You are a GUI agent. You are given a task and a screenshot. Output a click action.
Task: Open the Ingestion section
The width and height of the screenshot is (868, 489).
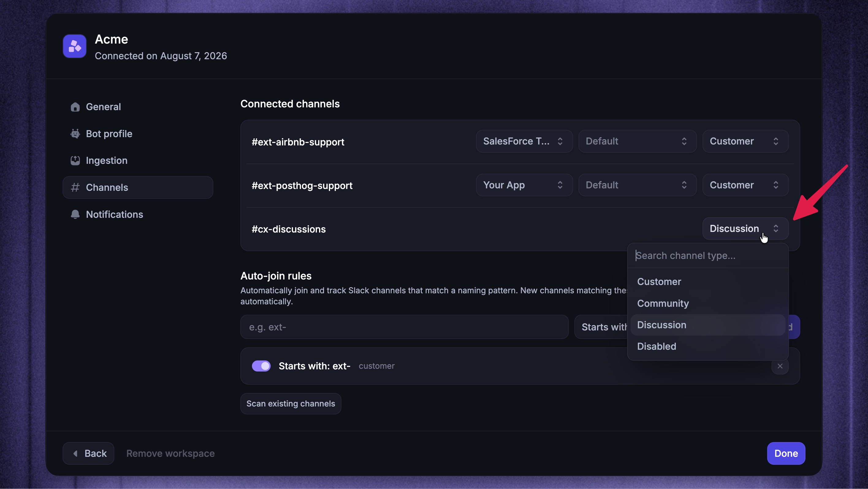point(138,160)
